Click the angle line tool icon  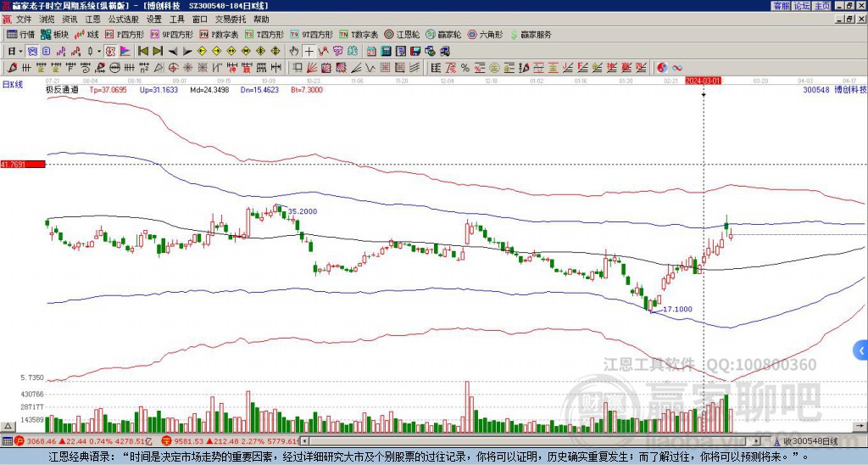click(x=357, y=68)
